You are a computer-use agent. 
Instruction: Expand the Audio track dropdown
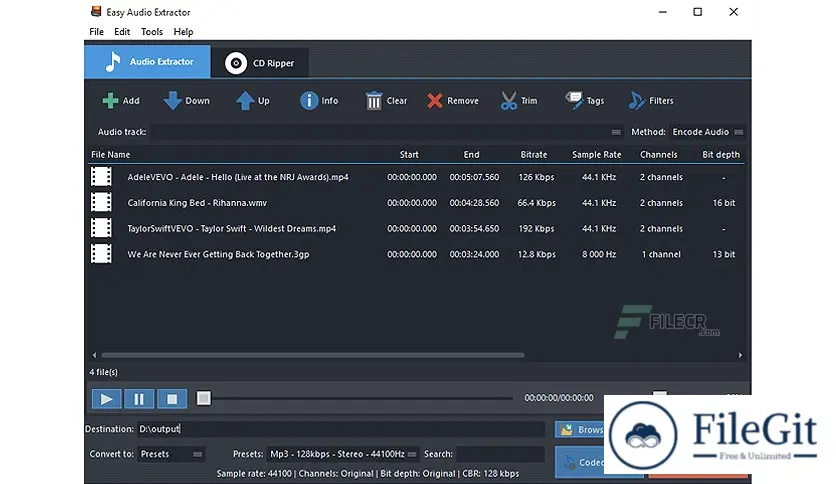click(x=616, y=132)
